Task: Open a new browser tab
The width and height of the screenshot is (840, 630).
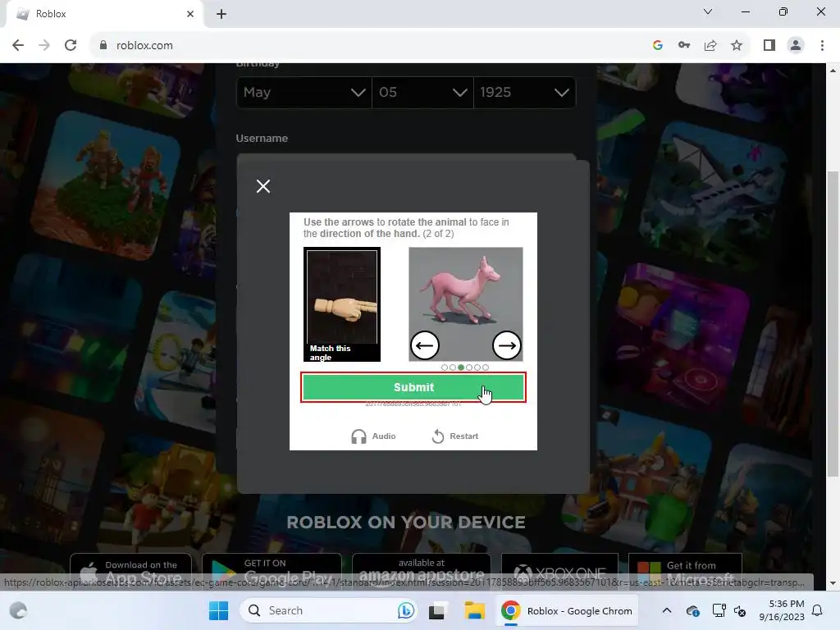Action: 221,14
